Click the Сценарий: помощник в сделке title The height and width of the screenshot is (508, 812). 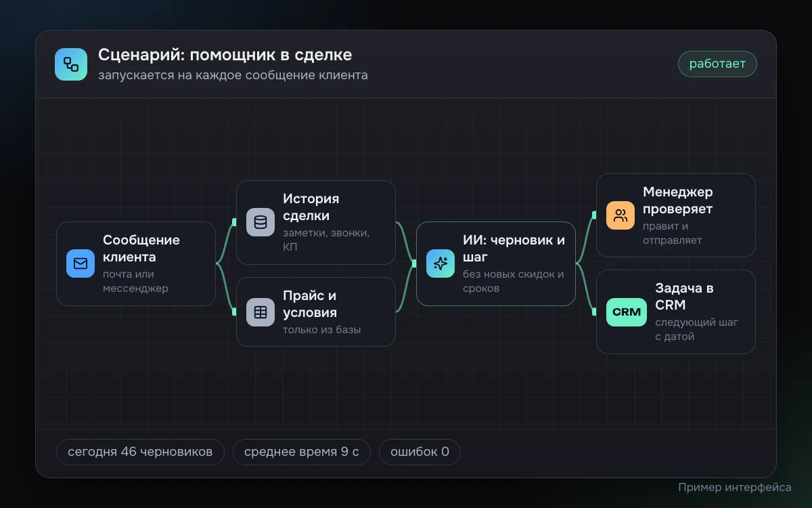(225, 55)
